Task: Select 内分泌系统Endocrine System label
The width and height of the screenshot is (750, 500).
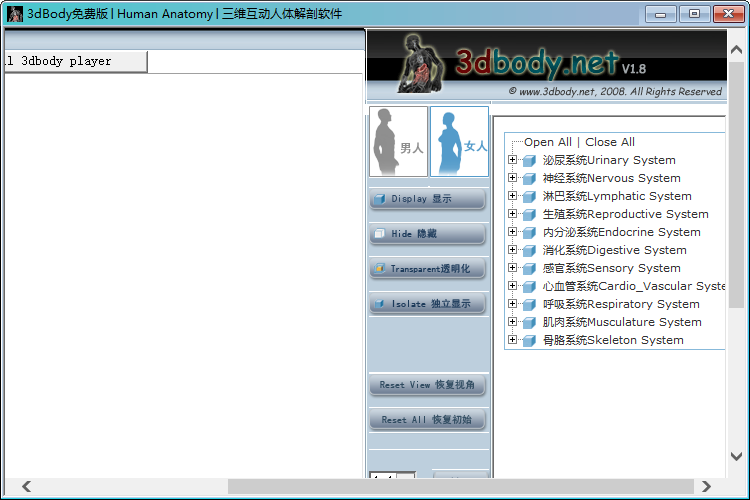Action: tap(621, 233)
